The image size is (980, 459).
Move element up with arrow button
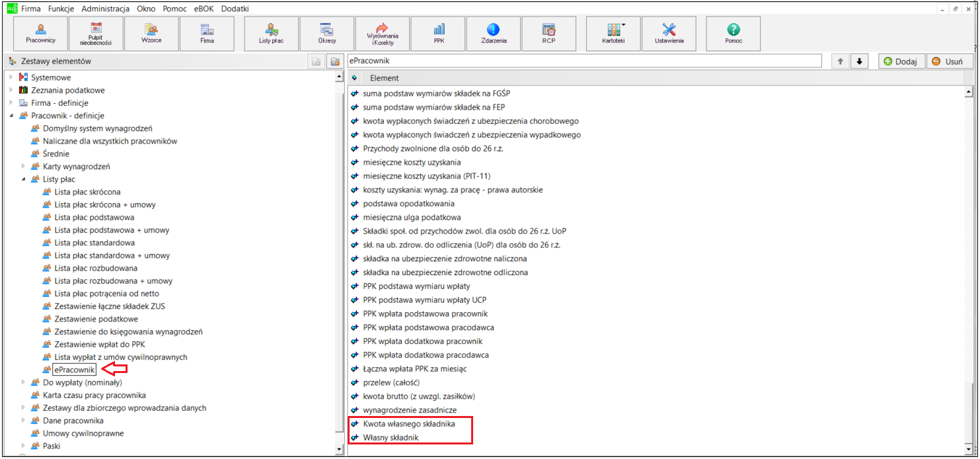(840, 62)
